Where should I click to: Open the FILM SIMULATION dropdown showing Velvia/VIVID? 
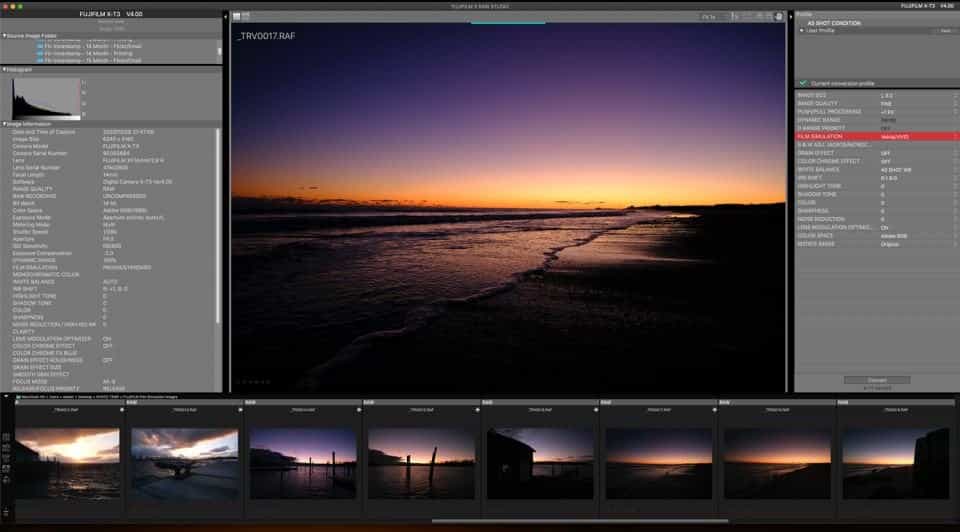point(877,137)
